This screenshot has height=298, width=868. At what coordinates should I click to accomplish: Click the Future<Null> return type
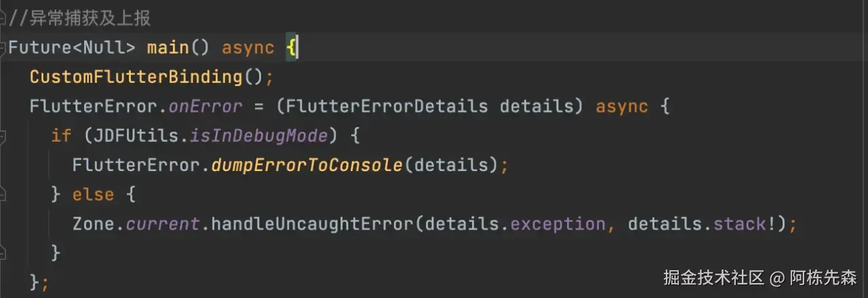coord(72,48)
